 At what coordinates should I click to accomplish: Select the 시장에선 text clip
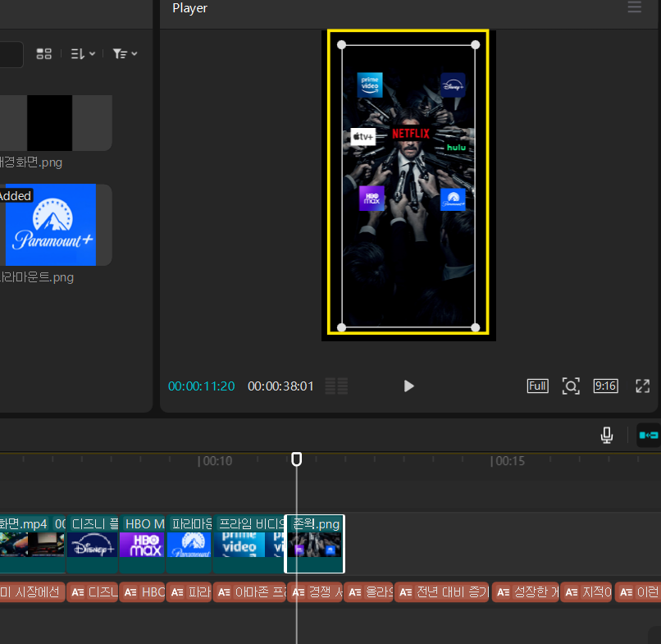pyautogui.click(x=33, y=592)
